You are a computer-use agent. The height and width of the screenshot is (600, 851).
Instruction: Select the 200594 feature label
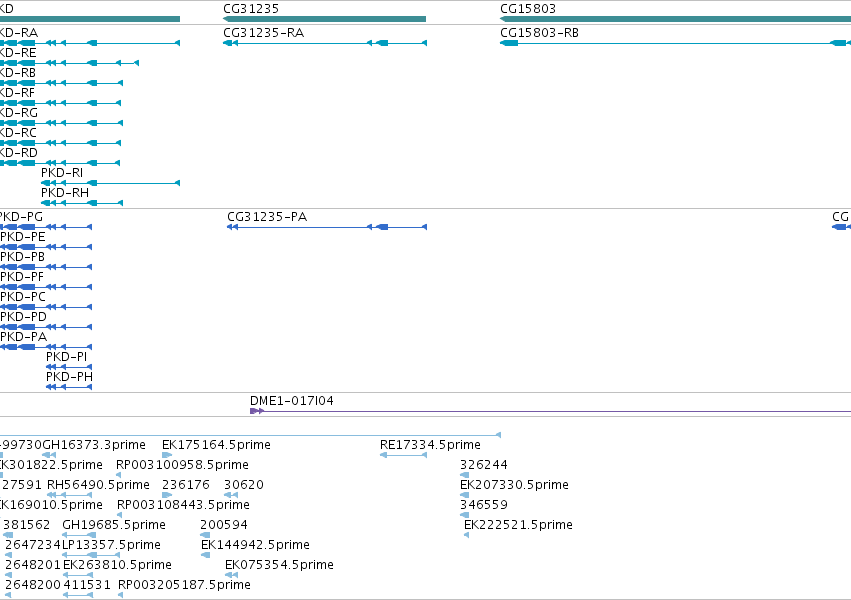(x=224, y=525)
